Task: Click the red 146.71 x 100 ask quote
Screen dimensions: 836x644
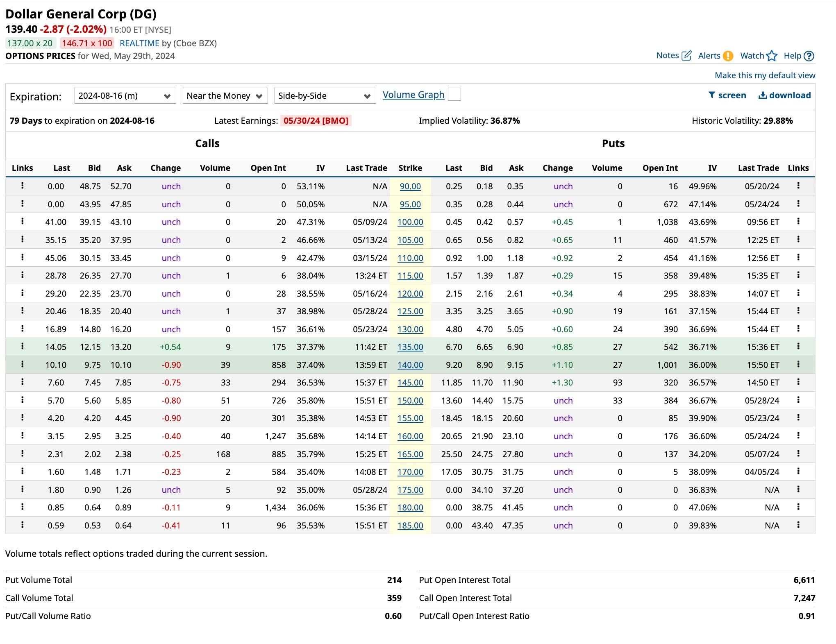Action: pos(87,43)
